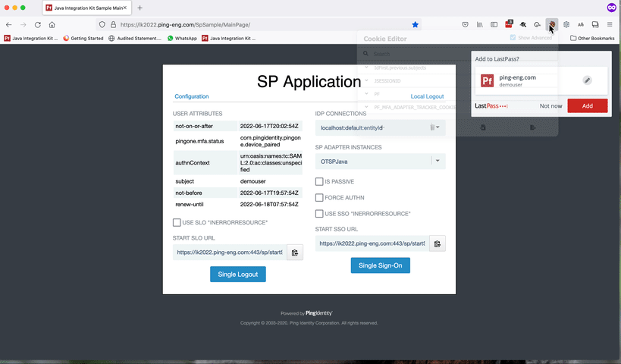Click the address bar URL

coord(185,24)
